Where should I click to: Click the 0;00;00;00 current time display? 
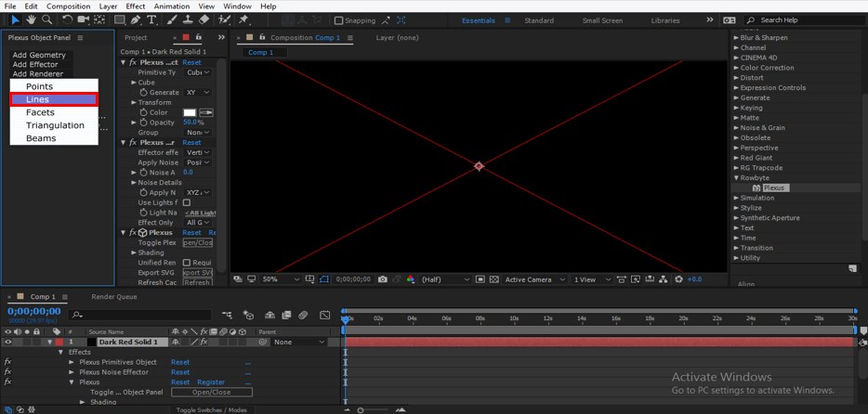point(33,311)
